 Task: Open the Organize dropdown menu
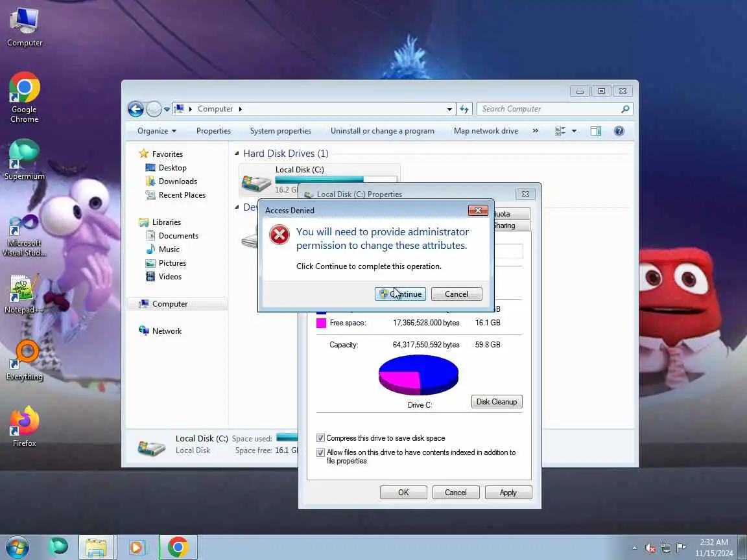pyautogui.click(x=157, y=131)
